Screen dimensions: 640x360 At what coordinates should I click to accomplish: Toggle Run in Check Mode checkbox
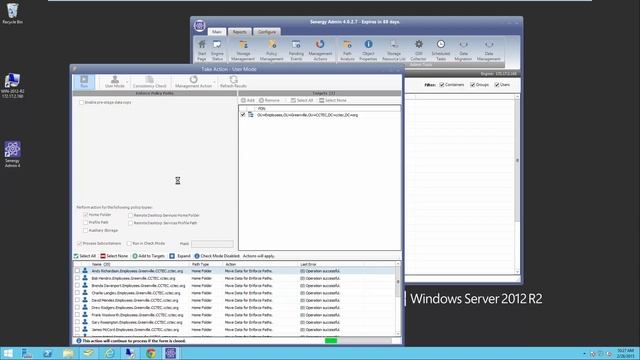(129, 243)
